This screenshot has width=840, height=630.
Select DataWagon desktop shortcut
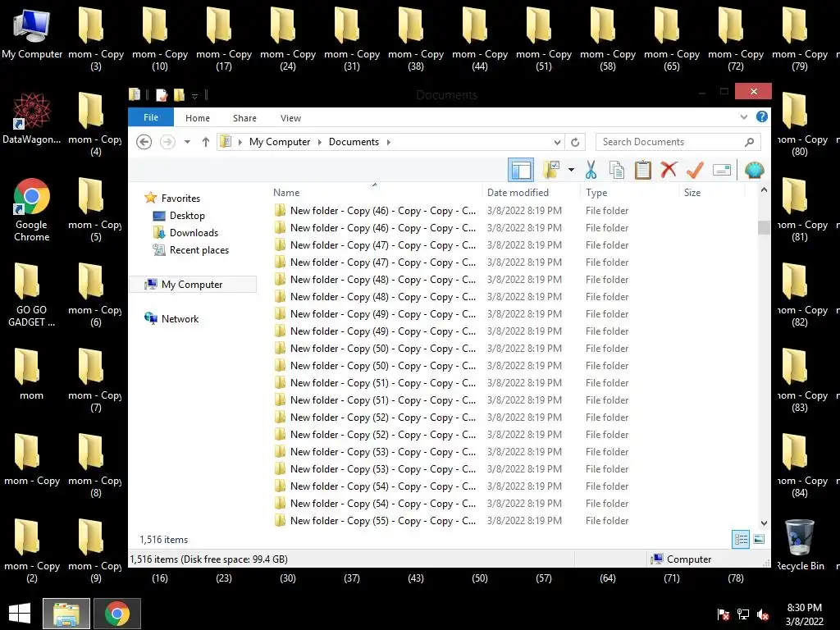32,118
